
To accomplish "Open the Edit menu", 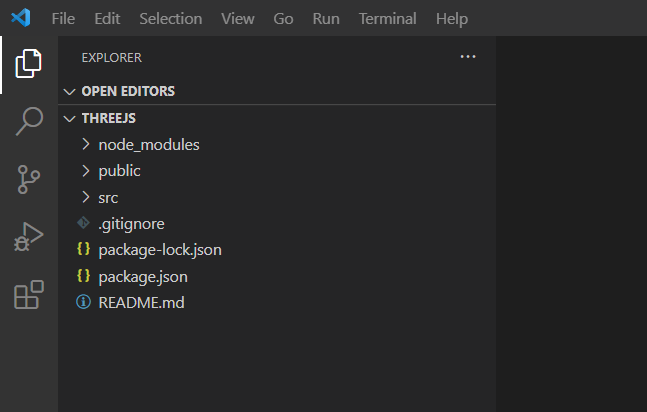I will click(107, 19).
